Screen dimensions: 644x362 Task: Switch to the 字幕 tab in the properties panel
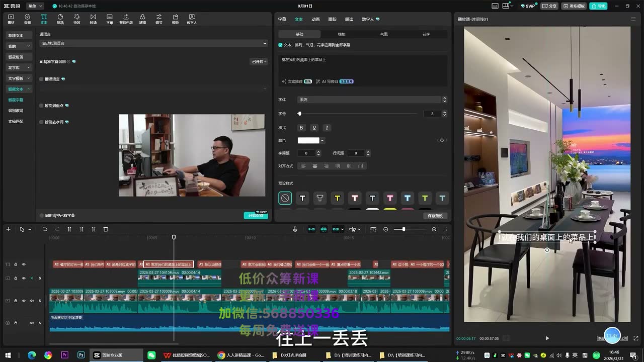tap(282, 19)
